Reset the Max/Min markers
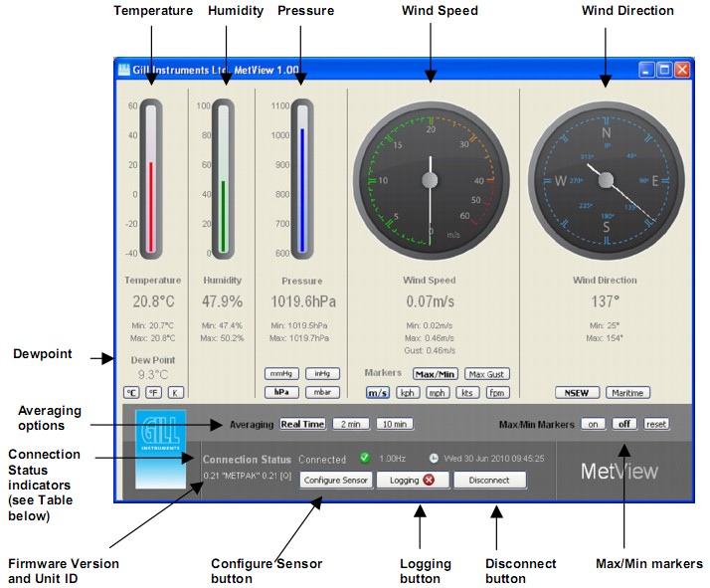 click(x=655, y=424)
